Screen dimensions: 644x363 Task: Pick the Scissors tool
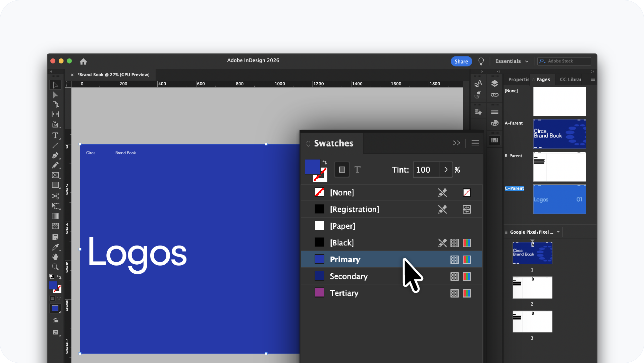pos(55,196)
